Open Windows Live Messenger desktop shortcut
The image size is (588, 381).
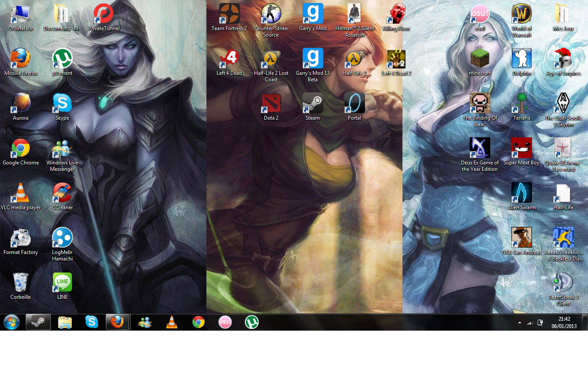62,155
